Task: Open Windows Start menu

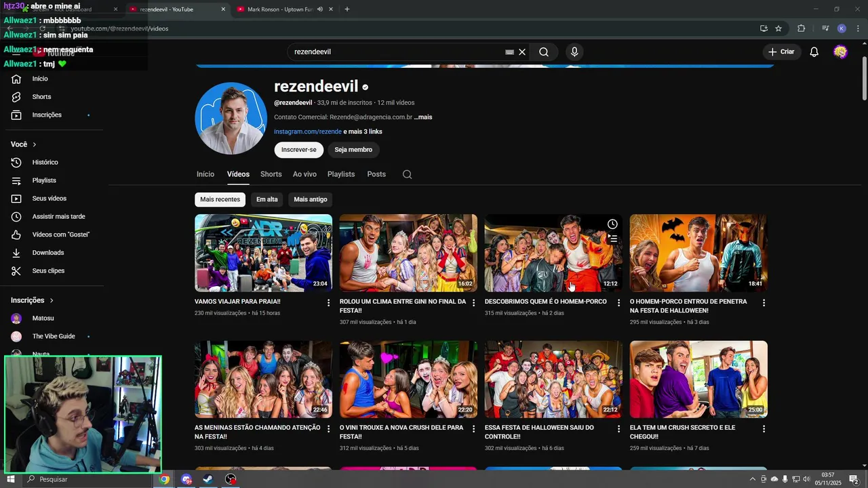Action: pyautogui.click(x=11, y=479)
